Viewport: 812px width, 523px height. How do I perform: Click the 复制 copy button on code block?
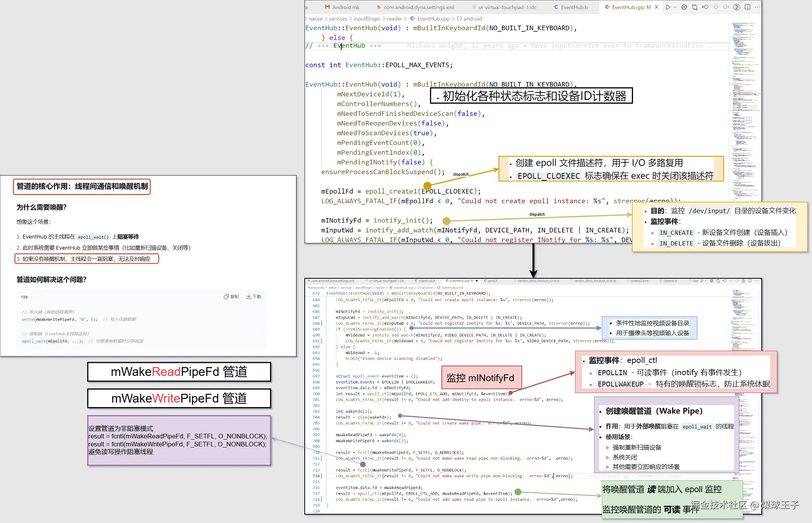pyautogui.click(x=231, y=297)
